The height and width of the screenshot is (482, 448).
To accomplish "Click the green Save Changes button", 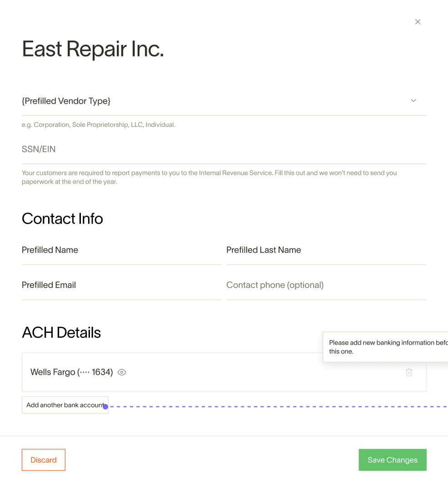I will pos(392,460).
